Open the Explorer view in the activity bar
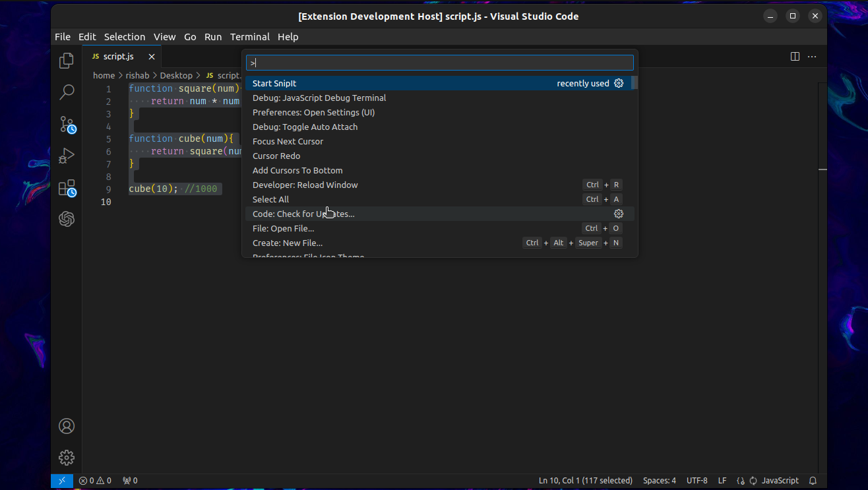 (66, 60)
